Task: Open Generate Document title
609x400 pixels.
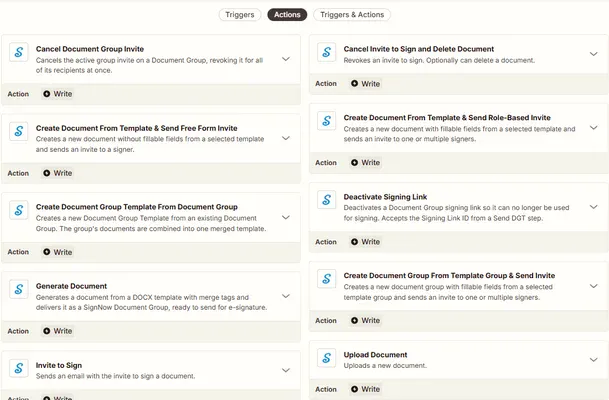Action: point(71,286)
